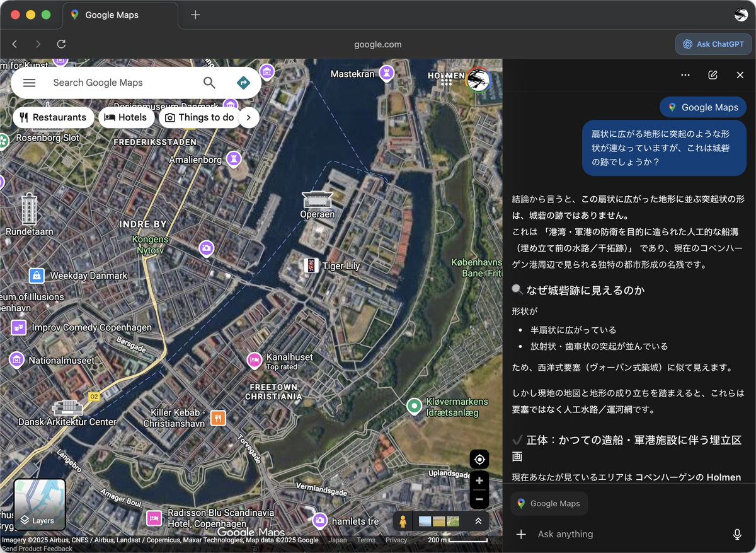Open the Kanalhuset hotel pin

(x=254, y=360)
